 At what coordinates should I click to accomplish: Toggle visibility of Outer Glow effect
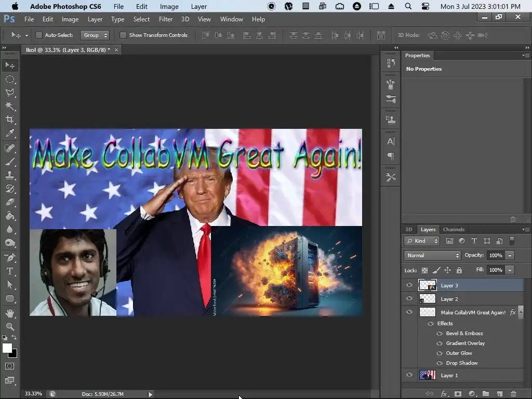pyautogui.click(x=440, y=353)
